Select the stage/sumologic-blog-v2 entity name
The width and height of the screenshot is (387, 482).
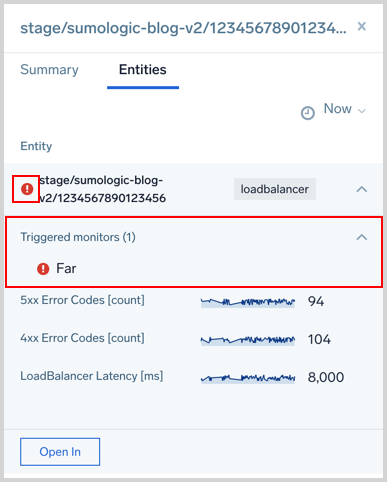pyautogui.click(x=103, y=189)
